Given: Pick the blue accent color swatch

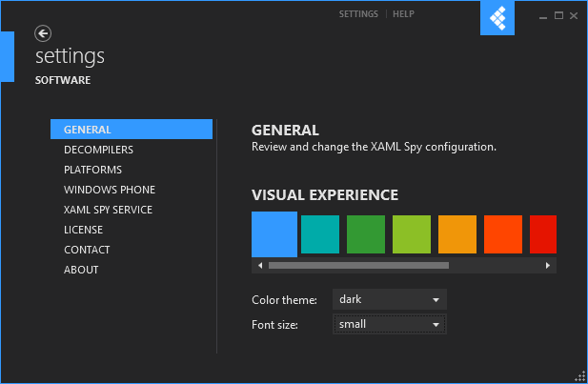Looking at the screenshot, I should pos(274,234).
